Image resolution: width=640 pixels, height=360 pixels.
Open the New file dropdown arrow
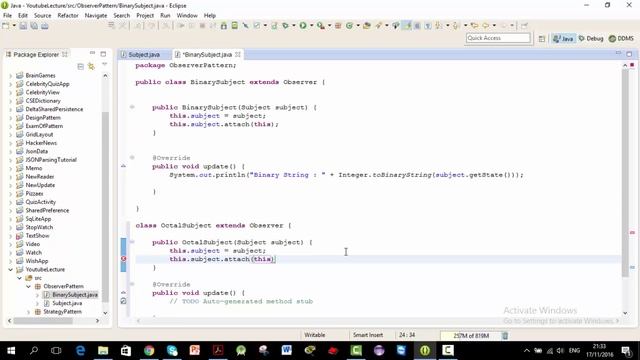(14, 26)
